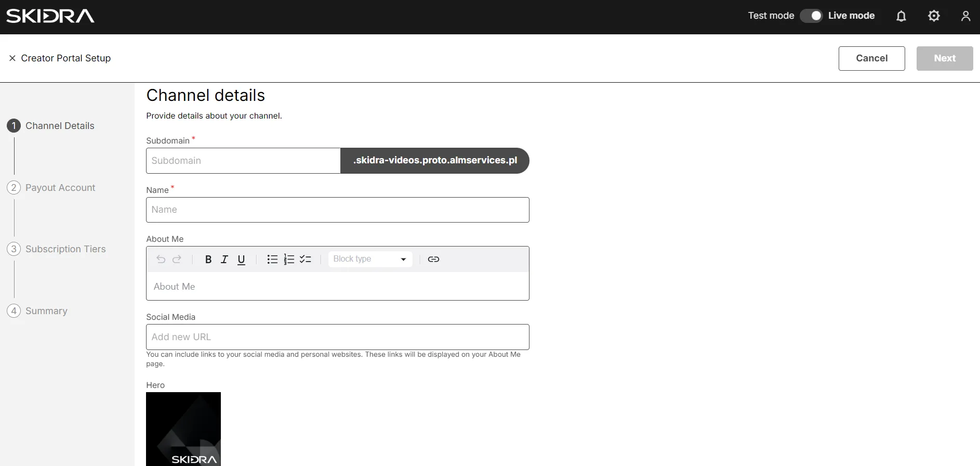Insert a link in About Me
Image resolution: width=980 pixels, height=466 pixels.
click(433, 259)
